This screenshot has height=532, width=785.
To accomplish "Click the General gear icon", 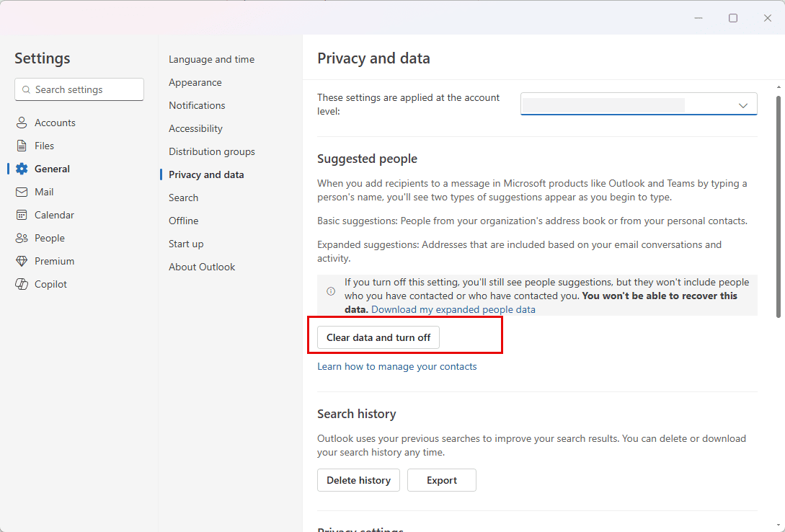I will pyautogui.click(x=22, y=169).
